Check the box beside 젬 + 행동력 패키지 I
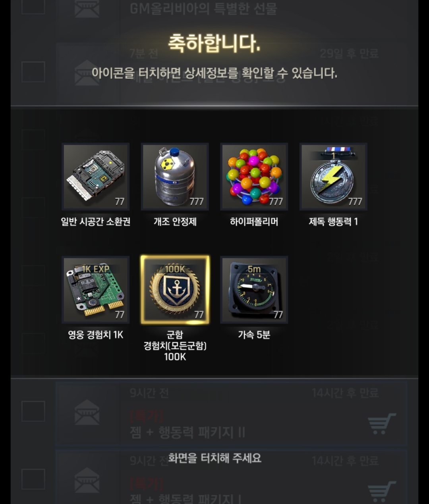The width and height of the screenshot is (429, 504). 33,479
